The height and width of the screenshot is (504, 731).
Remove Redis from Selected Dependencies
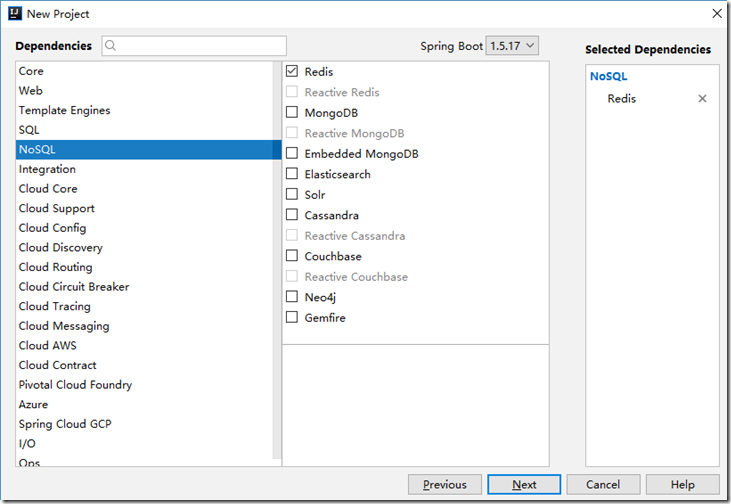[702, 98]
